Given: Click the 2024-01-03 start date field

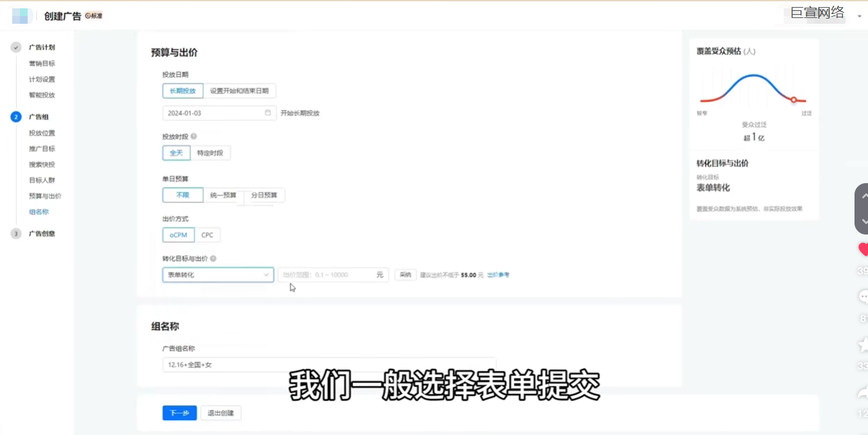Looking at the screenshot, I should coord(219,113).
